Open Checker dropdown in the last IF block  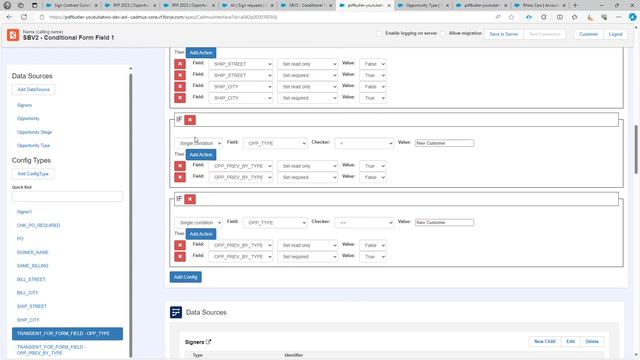coord(364,222)
